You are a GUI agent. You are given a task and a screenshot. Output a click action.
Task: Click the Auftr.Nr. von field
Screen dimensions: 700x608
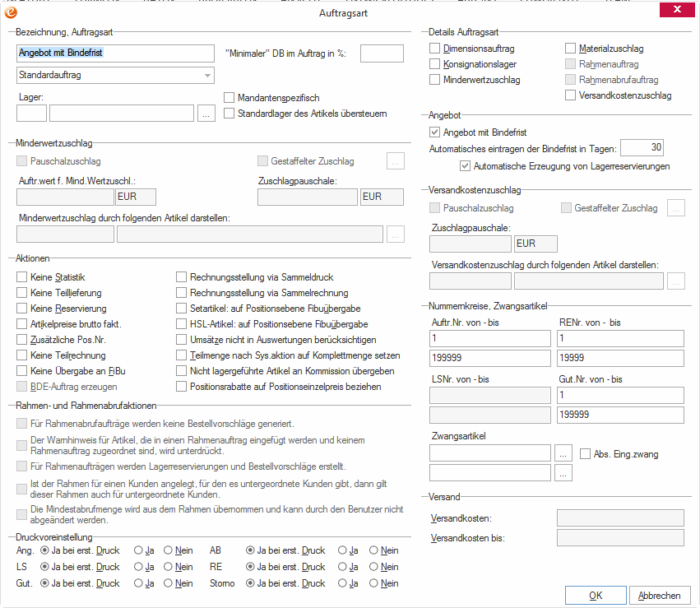click(x=489, y=338)
